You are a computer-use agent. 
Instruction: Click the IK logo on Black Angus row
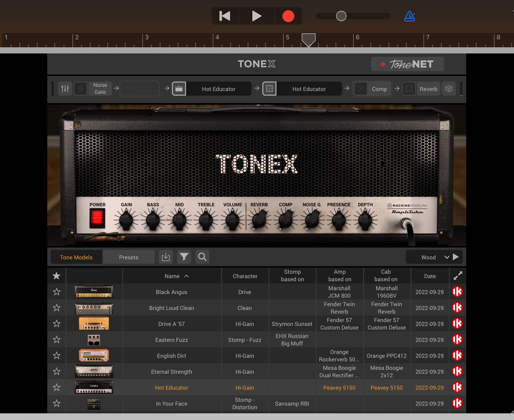tap(457, 291)
